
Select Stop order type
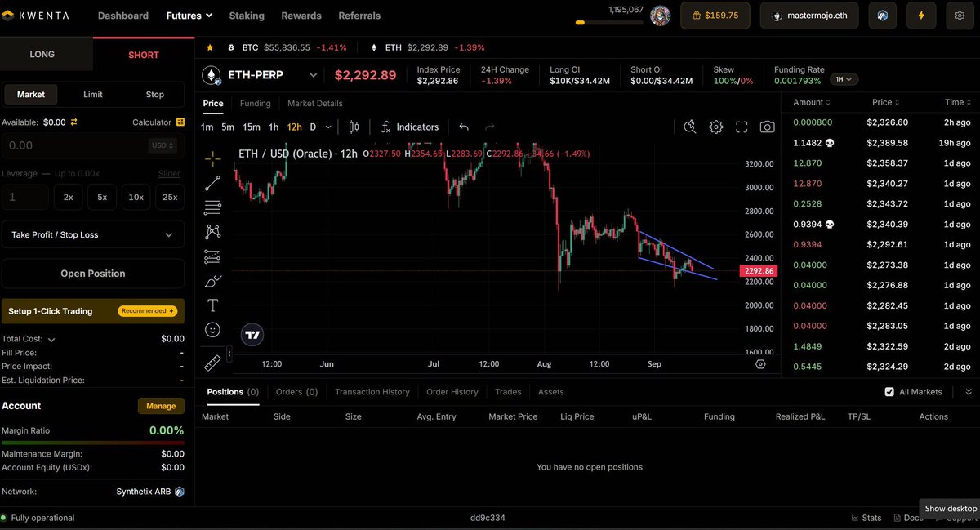click(x=155, y=95)
